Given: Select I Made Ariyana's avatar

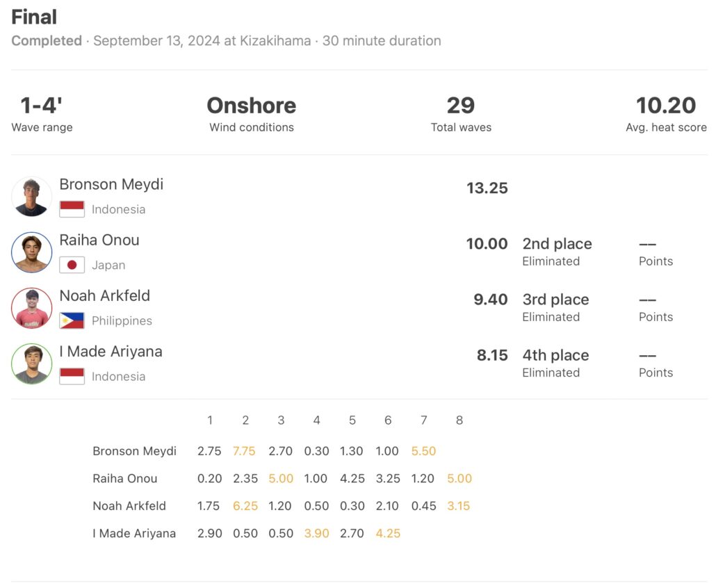Looking at the screenshot, I should pyautogui.click(x=31, y=364).
